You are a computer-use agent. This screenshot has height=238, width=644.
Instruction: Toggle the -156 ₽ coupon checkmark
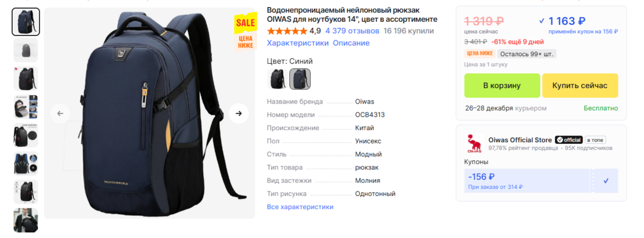pos(606,181)
